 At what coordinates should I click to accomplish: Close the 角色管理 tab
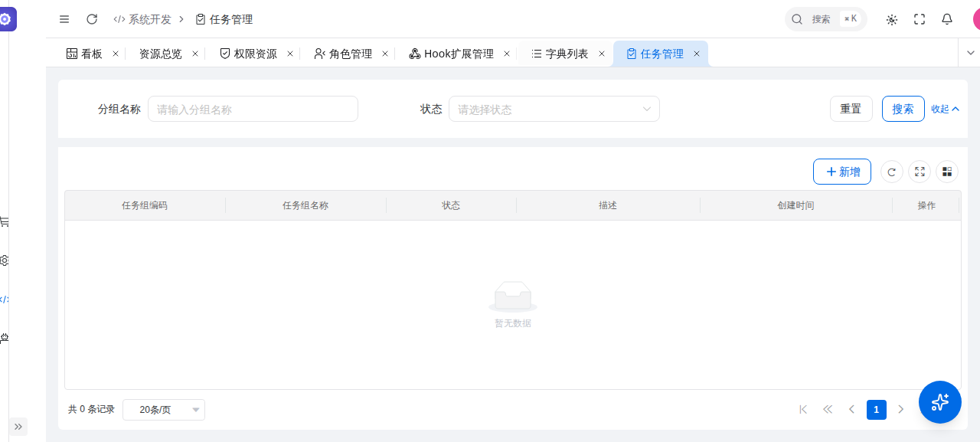385,54
